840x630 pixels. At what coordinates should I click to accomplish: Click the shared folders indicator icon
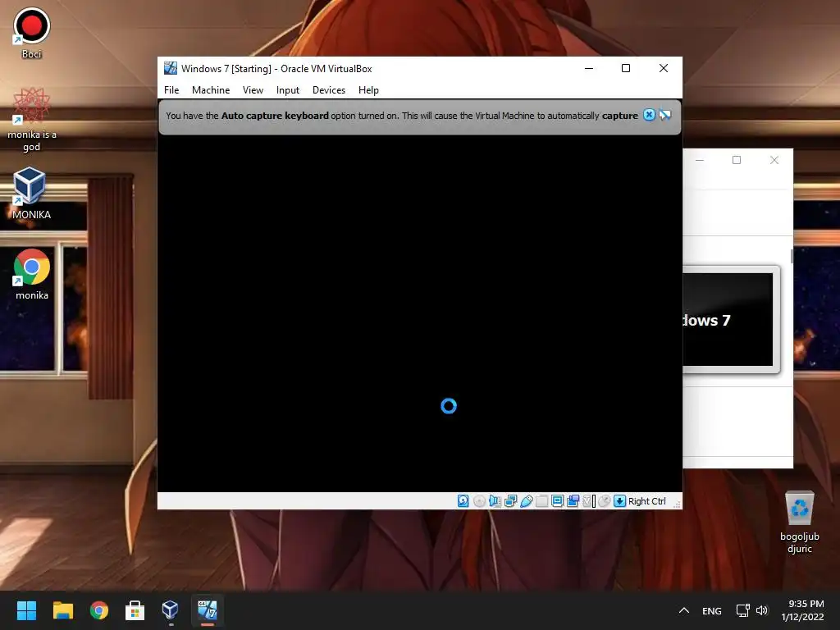coord(541,501)
